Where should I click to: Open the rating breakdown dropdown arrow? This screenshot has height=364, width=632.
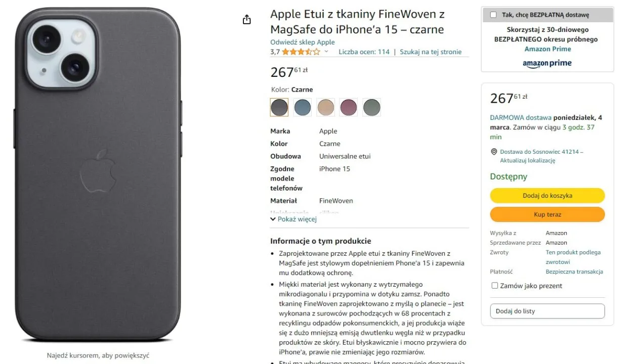pyautogui.click(x=326, y=52)
